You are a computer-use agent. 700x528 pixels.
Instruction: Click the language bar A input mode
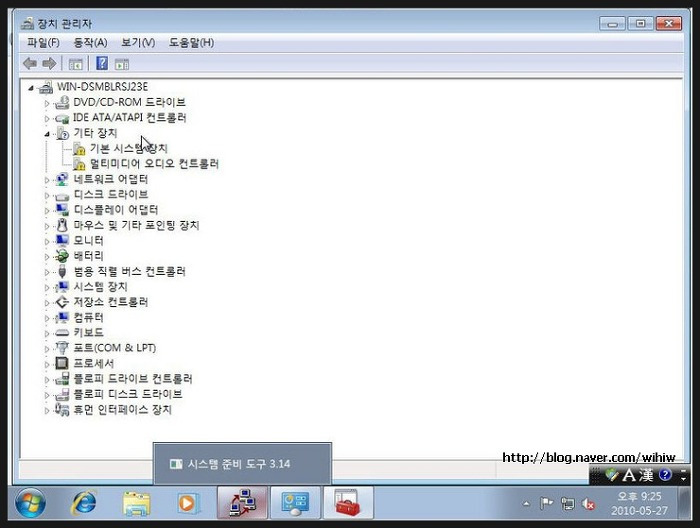pos(629,475)
